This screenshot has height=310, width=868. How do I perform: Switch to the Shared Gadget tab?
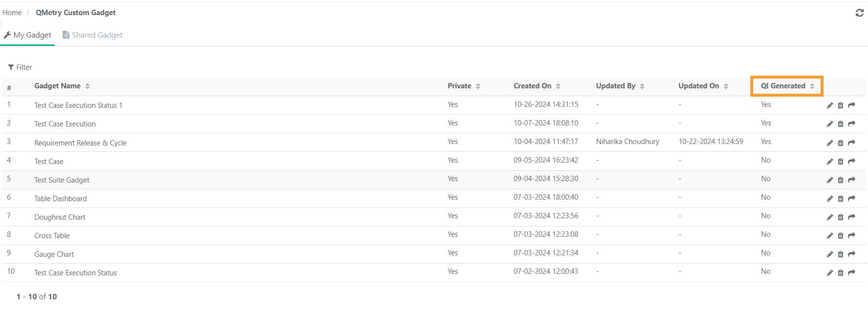click(x=92, y=35)
